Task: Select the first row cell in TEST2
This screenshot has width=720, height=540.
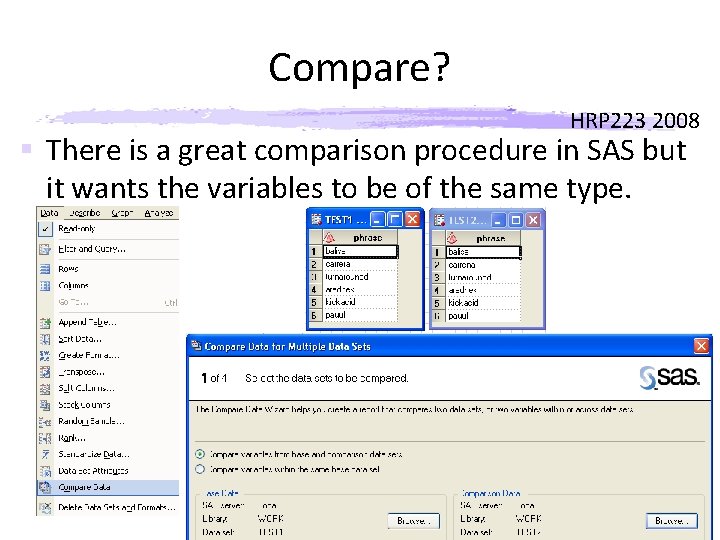Action: 484,252
